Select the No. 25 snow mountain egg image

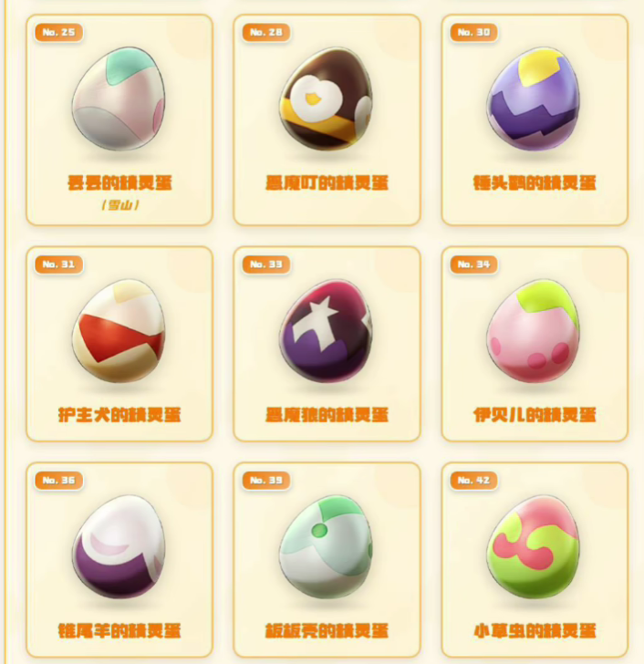point(119,99)
